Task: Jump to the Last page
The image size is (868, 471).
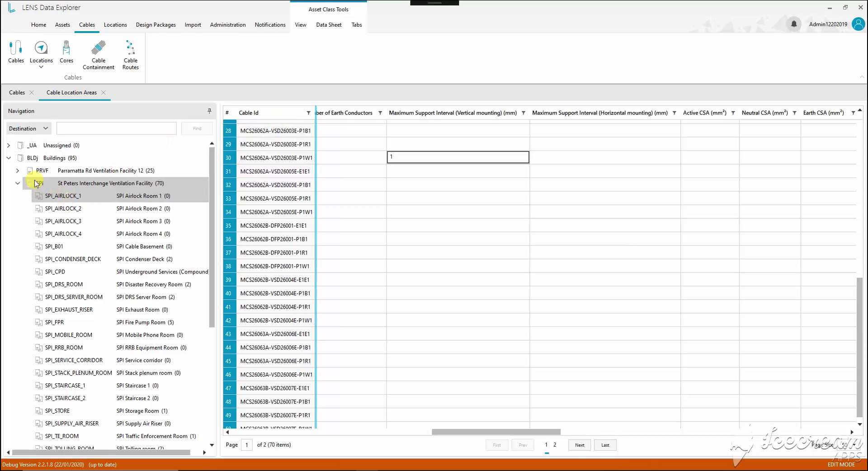Action: [605, 445]
